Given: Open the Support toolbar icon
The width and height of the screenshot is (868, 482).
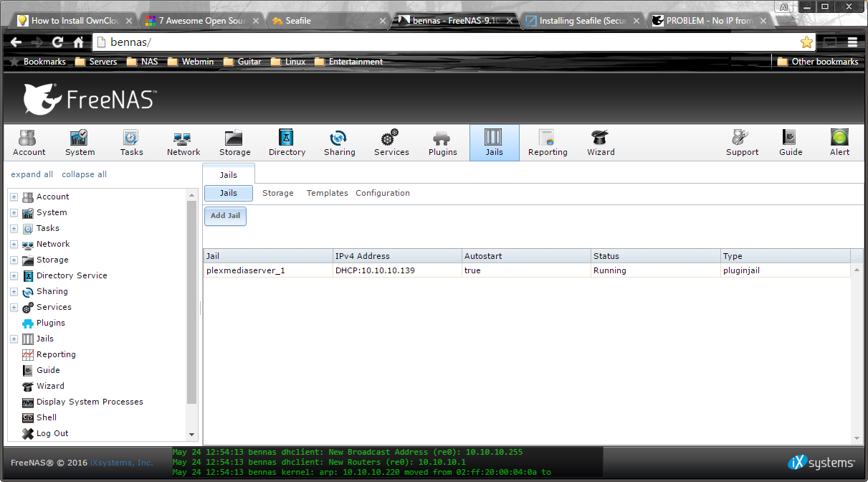Looking at the screenshot, I should click(742, 142).
